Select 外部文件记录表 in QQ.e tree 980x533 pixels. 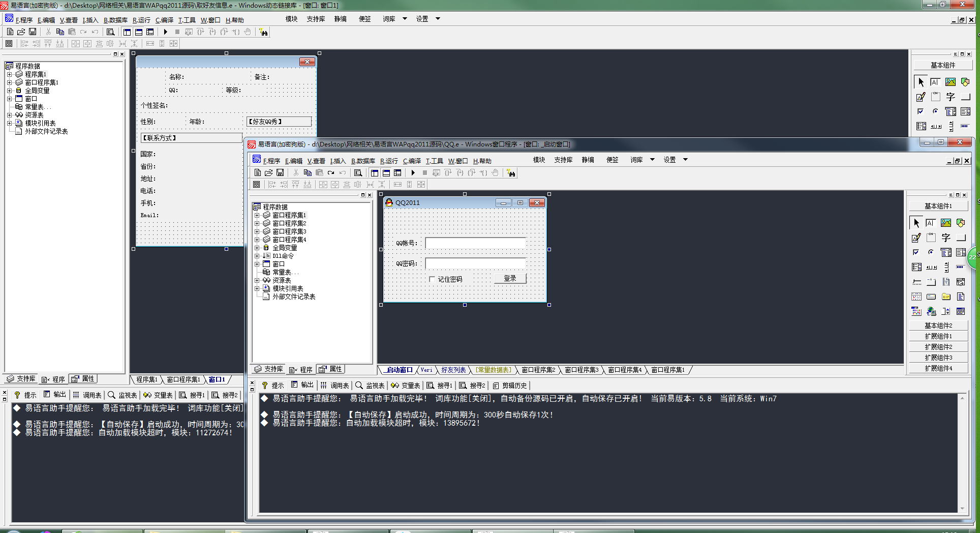click(x=294, y=297)
